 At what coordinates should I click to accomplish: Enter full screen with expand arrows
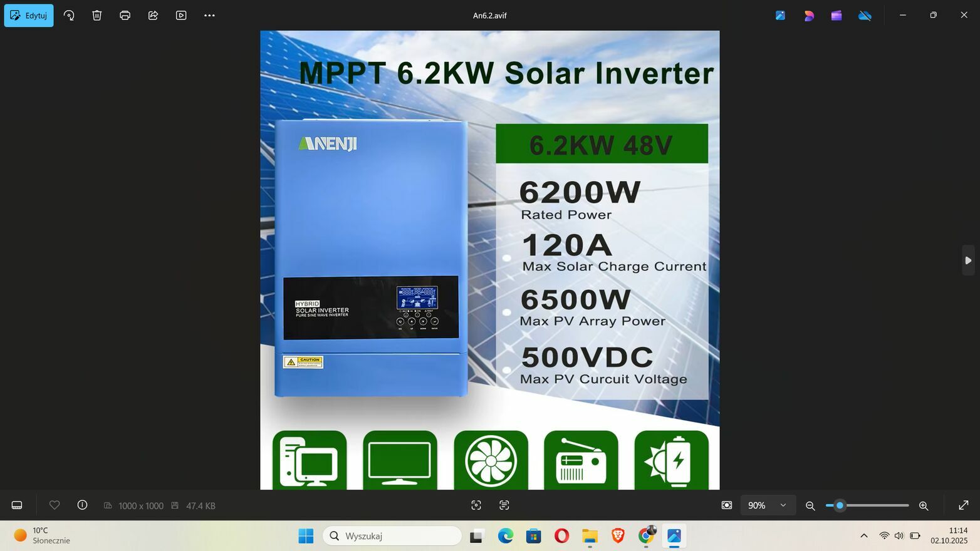964,505
